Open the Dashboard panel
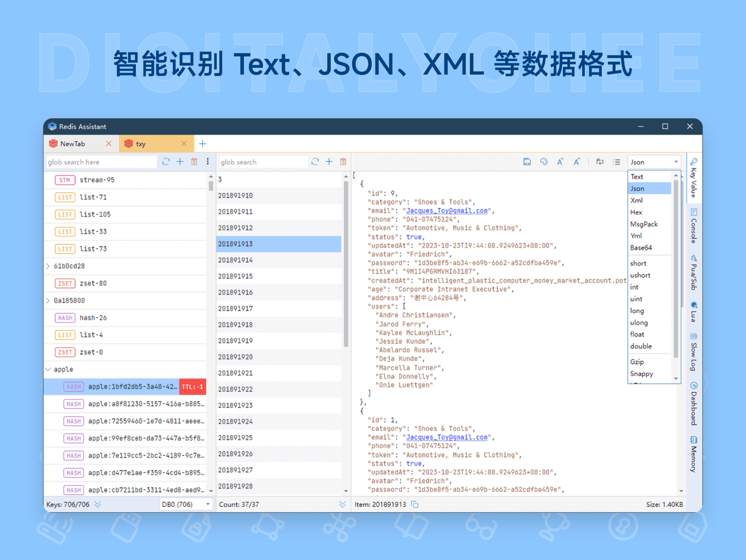The image size is (746, 560). pos(693,403)
